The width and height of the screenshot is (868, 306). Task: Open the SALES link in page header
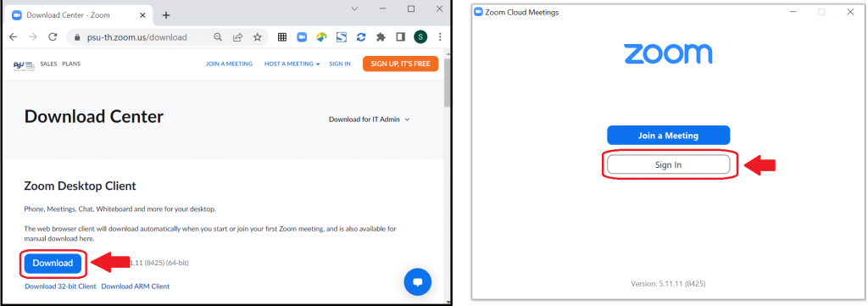pos(48,64)
